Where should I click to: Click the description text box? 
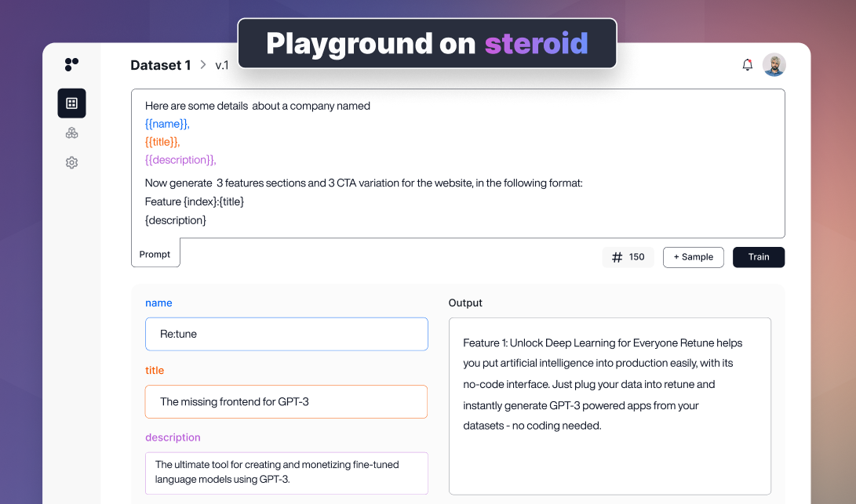click(286, 472)
